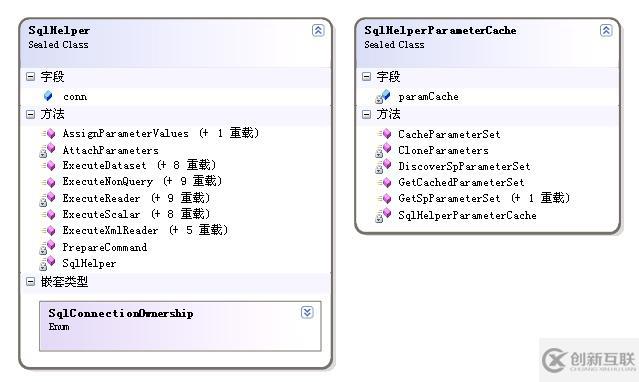Select the GetCachedParameterSet method name
The image size is (639, 382).
coord(461,182)
